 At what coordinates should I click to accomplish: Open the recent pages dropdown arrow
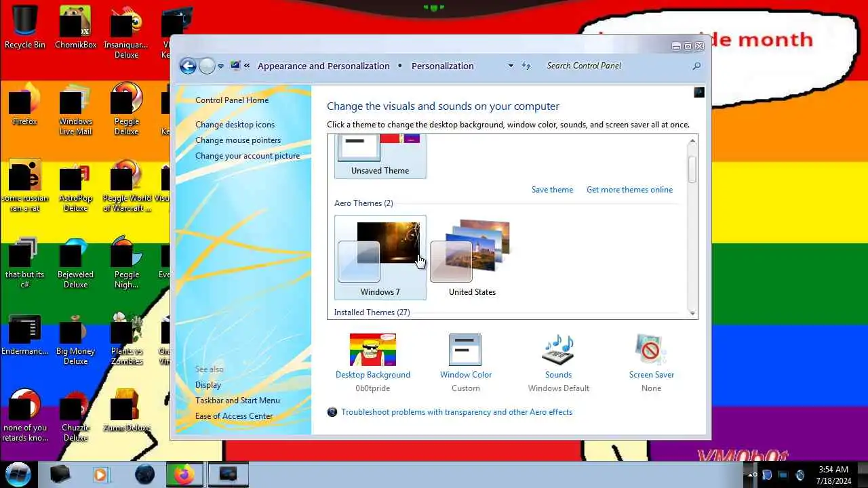point(222,66)
